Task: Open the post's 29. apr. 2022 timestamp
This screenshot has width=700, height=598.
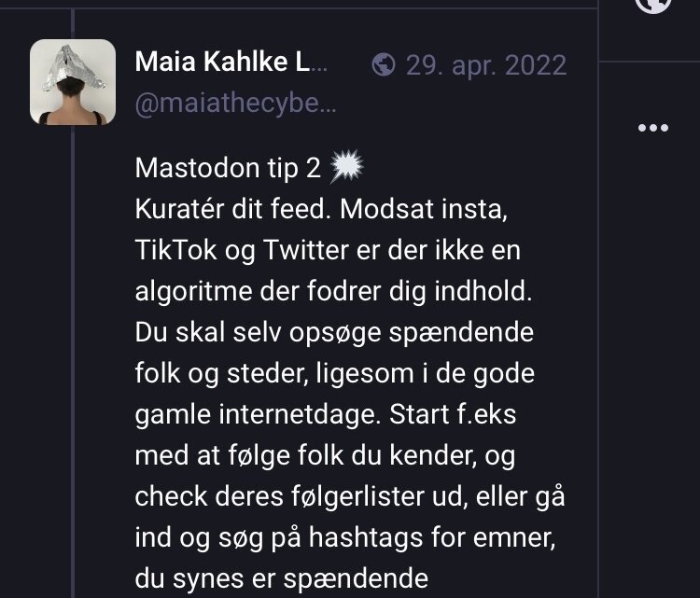Action: (x=485, y=64)
